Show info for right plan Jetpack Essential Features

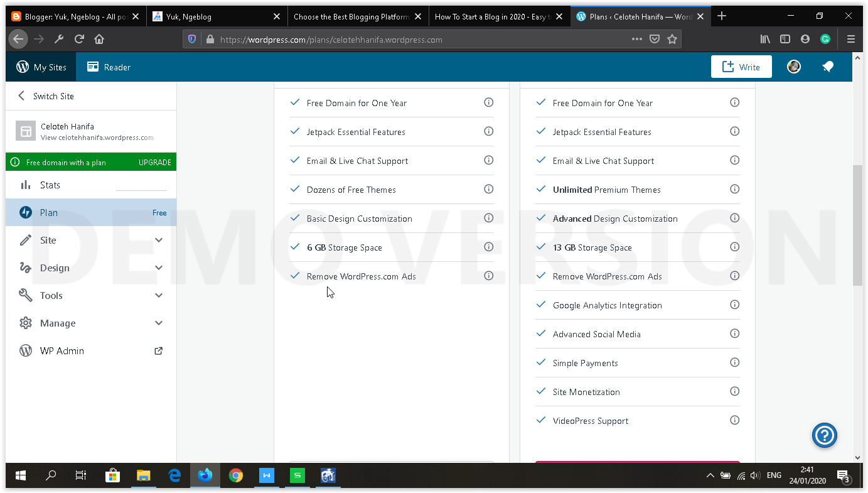[x=735, y=131]
